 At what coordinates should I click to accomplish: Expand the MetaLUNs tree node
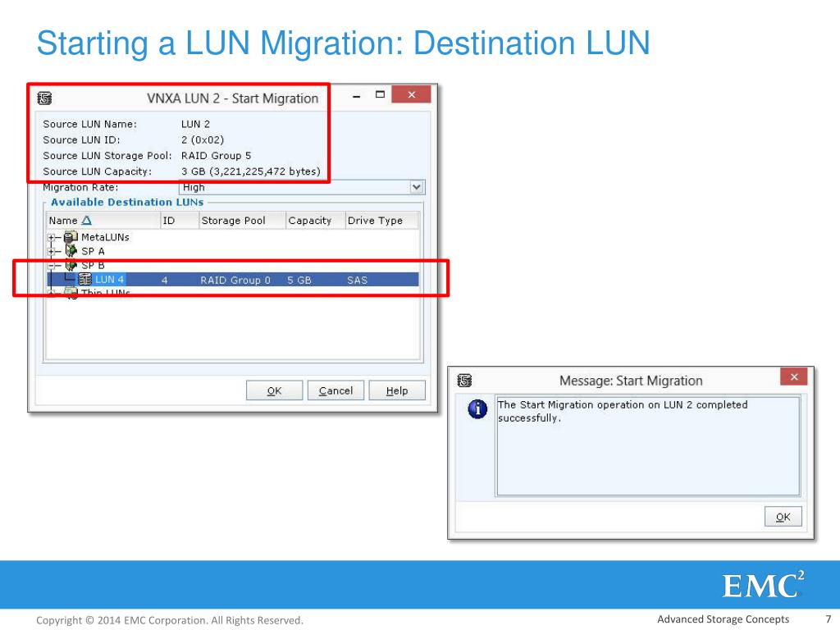[52, 237]
